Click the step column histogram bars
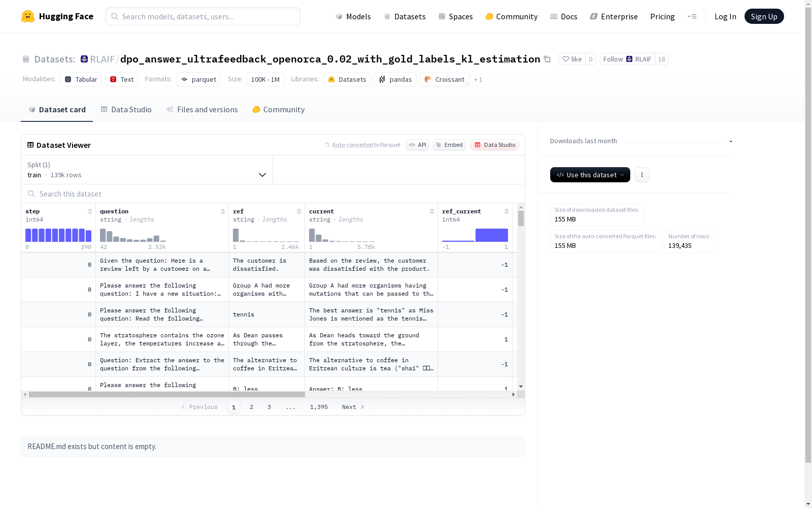The image size is (812, 508). pyautogui.click(x=58, y=235)
